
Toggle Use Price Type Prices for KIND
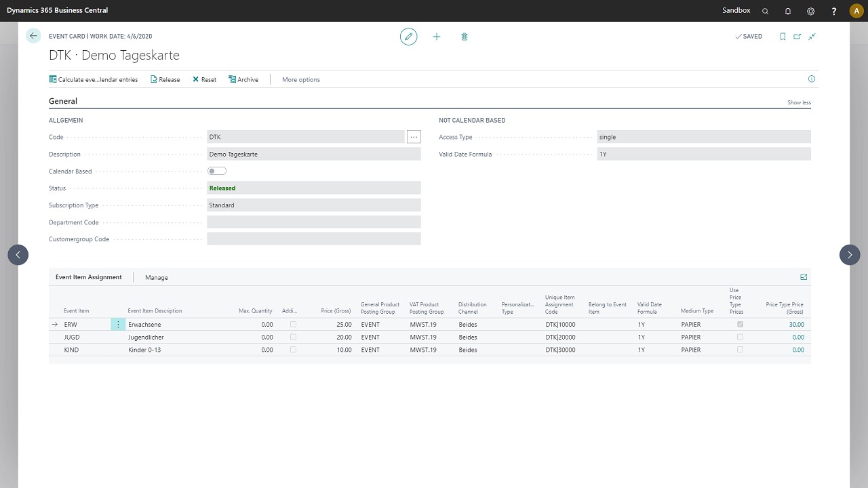coord(740,350)
